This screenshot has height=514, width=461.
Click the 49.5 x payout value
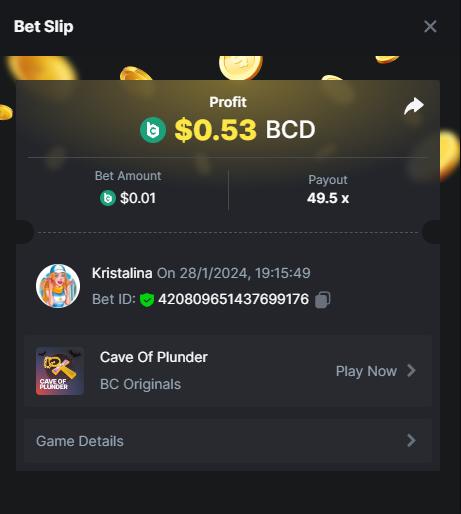[x=328, y=198]
